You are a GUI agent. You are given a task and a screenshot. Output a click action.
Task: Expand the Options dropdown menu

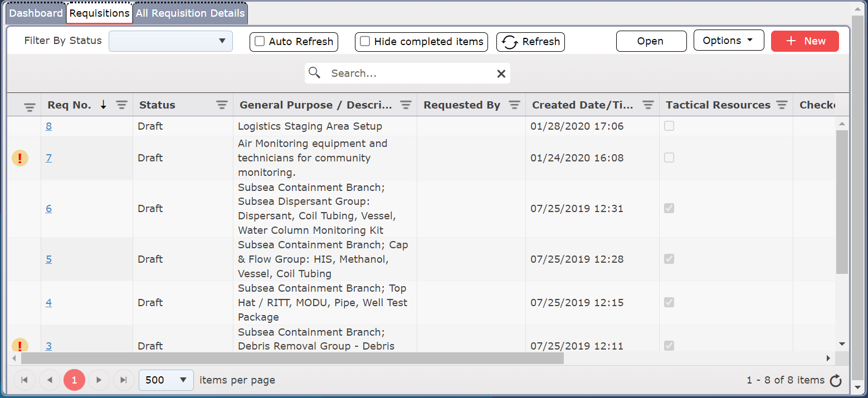[728, 40]
